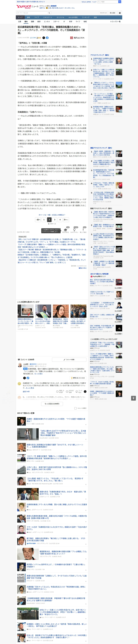This screenshot has height=644, width=138.
Task: Click the 前へ pagination button
Action: coord(38,219)
